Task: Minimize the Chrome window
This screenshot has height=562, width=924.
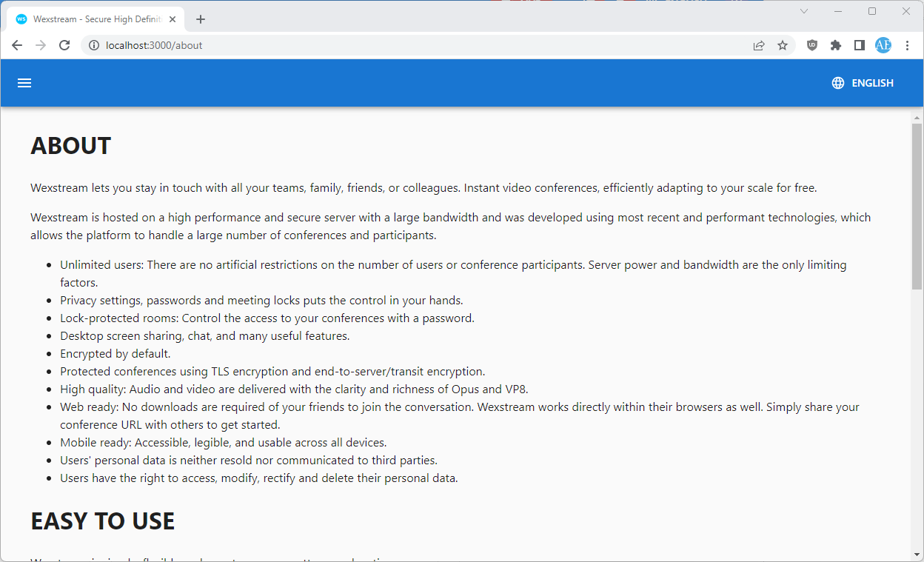Action: tap(838, 11)
